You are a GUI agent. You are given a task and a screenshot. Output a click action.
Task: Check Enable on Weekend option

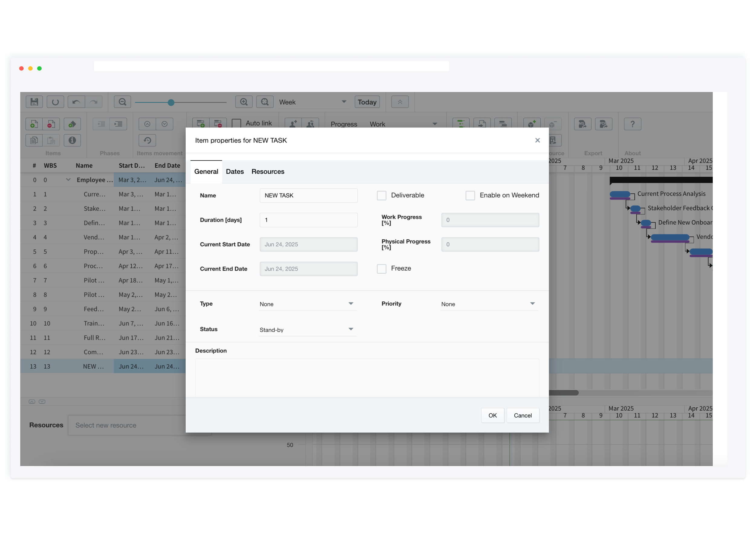pos(470,195)
